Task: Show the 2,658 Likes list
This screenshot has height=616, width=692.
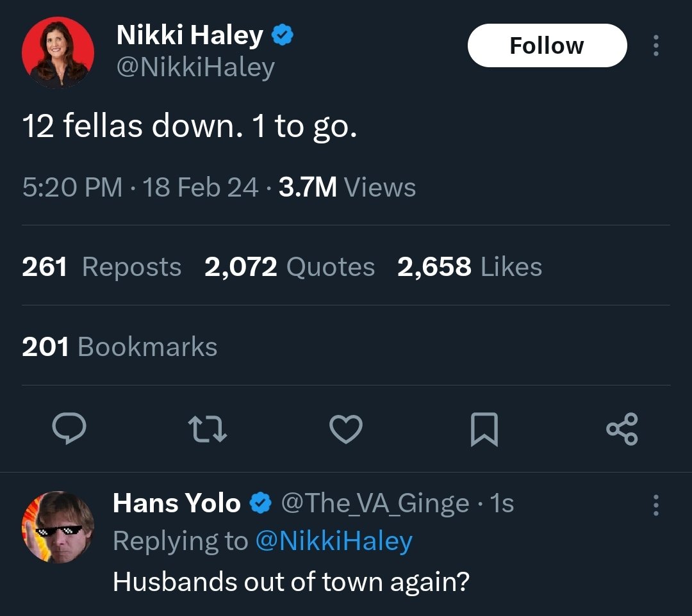Action: pos(469,267)
